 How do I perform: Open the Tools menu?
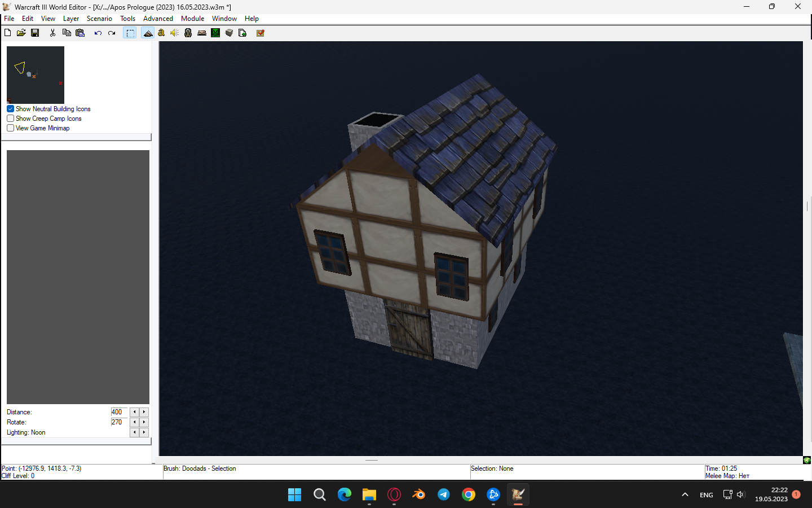tap(128, 19)
